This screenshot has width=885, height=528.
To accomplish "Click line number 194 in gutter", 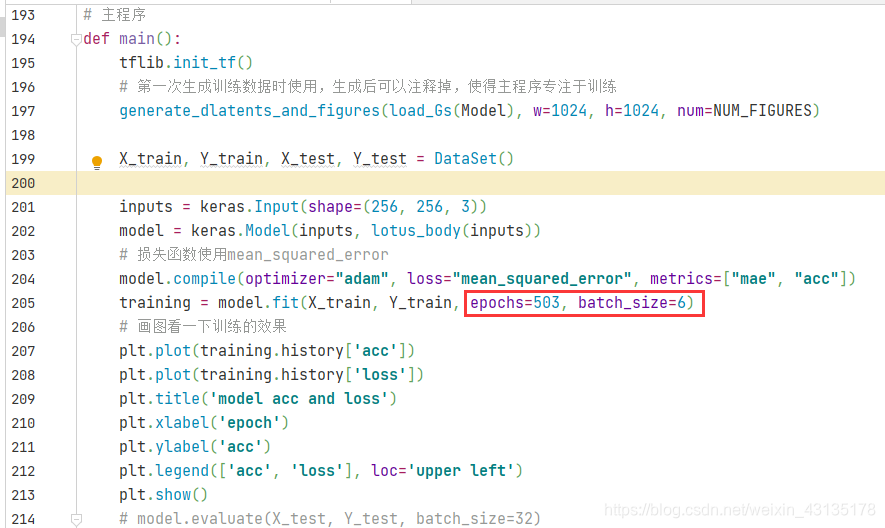I will pyautogui.click(x=23, y=39).
